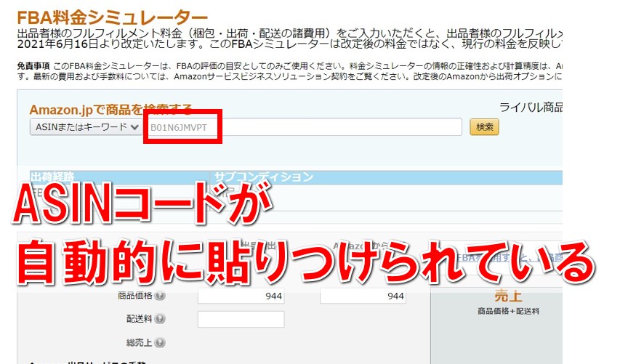Click the 出荷経路 column header

click(x=52, y=177)
